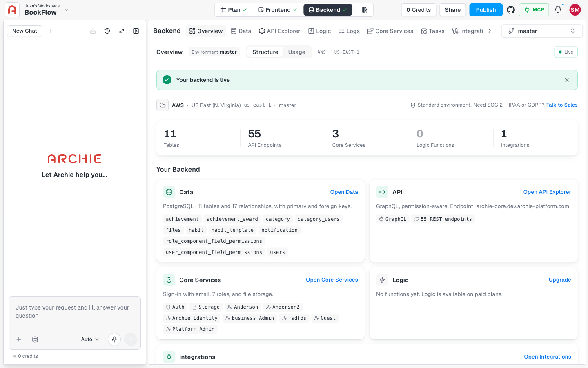Open the SM user avatar

(575, 10)
